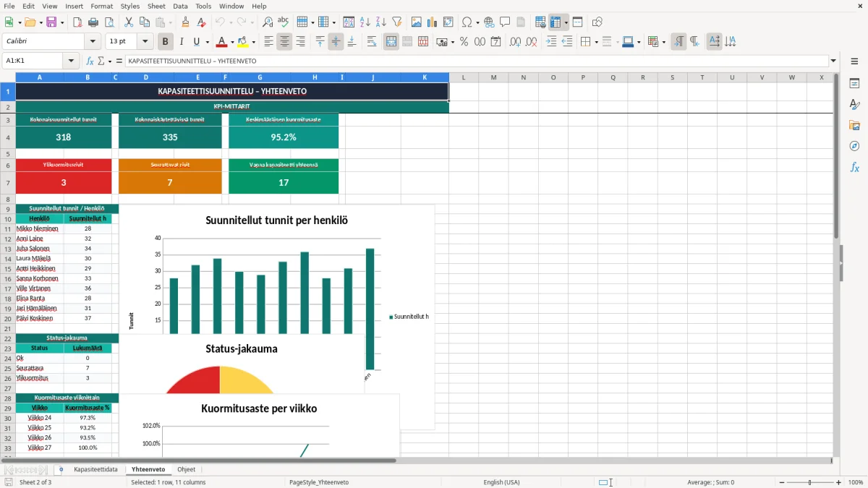Viewport: 868px width, 488px height.
Task: Open the Data menu
Action: [180, 6]
